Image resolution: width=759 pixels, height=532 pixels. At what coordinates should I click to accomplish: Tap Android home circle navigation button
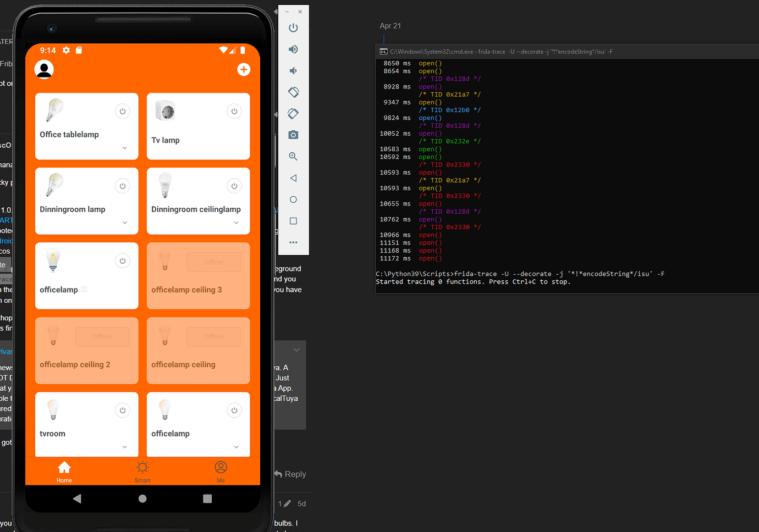click(x=142, y=498)
